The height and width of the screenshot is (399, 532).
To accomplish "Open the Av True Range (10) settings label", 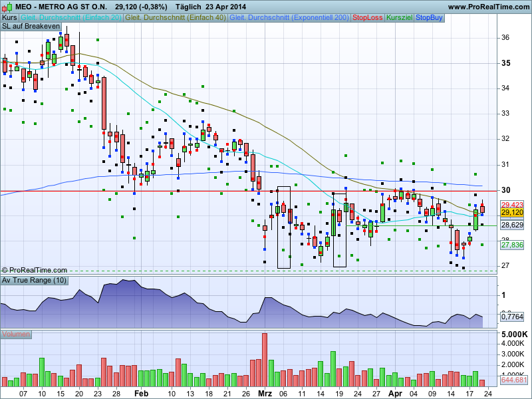I will (x=34, y=281).
